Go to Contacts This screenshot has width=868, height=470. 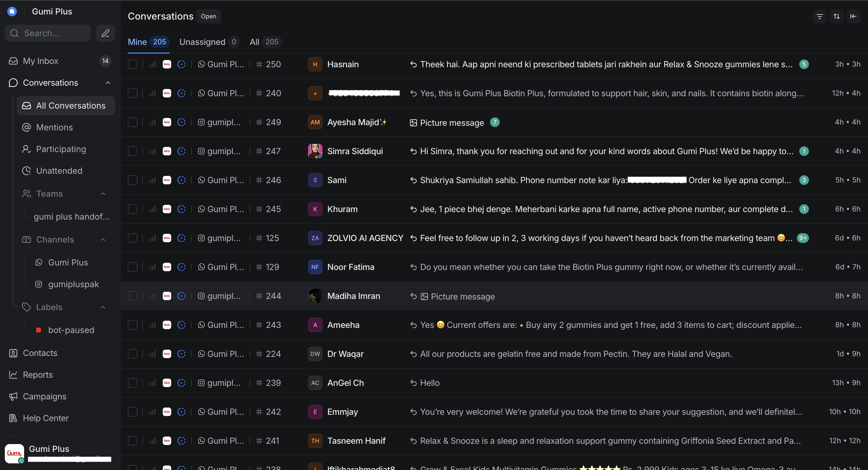click(60, 353)
